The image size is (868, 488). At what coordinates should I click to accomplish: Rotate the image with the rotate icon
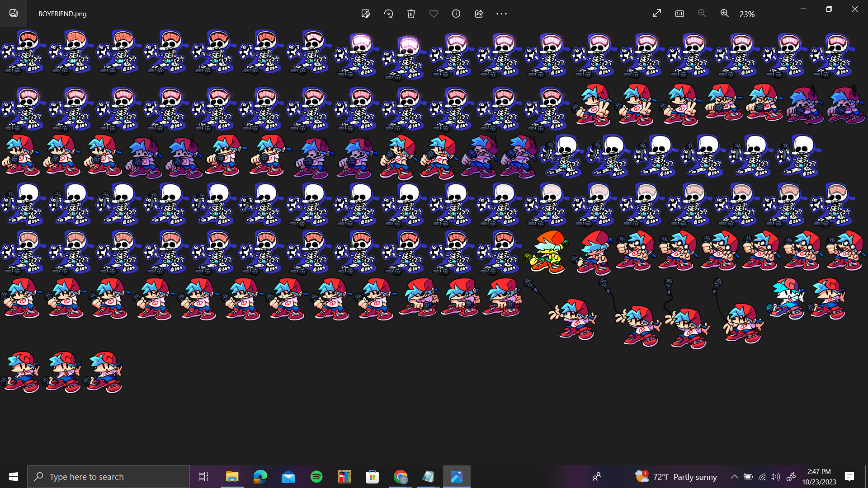[x=388, y=14]
